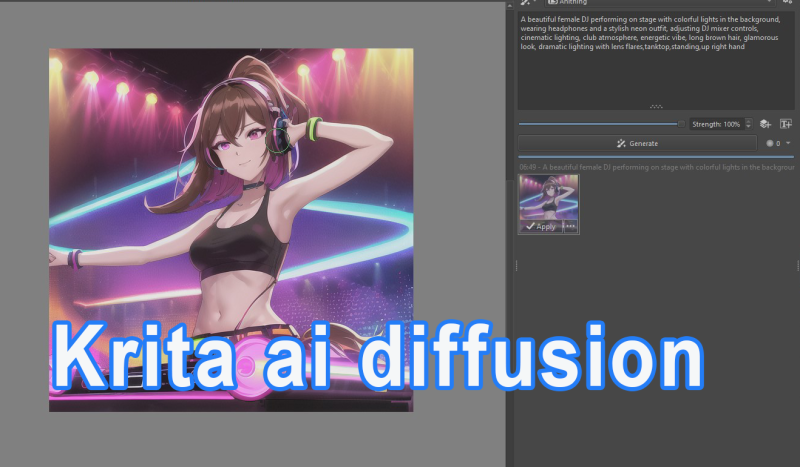Click the generation progress bar
The image size is (800, 467).
(656, 156)
